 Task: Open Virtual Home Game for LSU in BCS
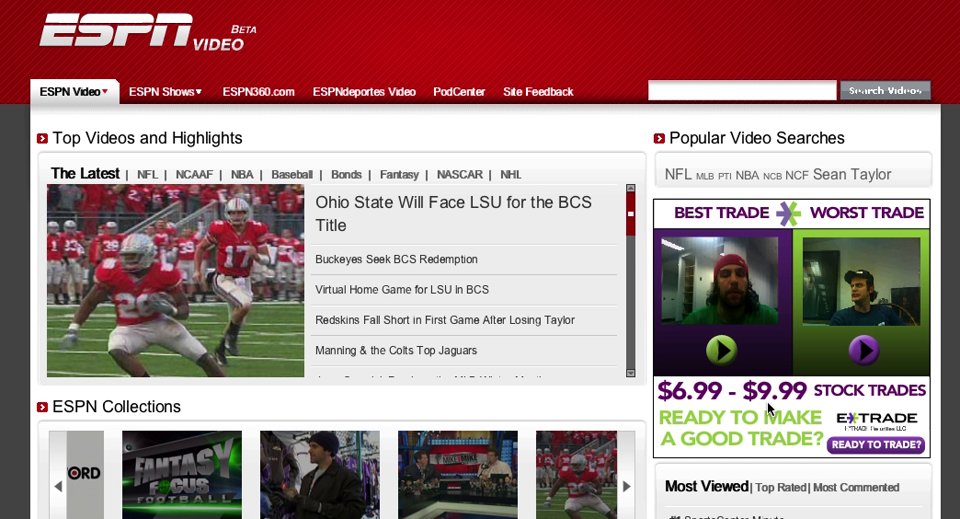coord(402,290)
